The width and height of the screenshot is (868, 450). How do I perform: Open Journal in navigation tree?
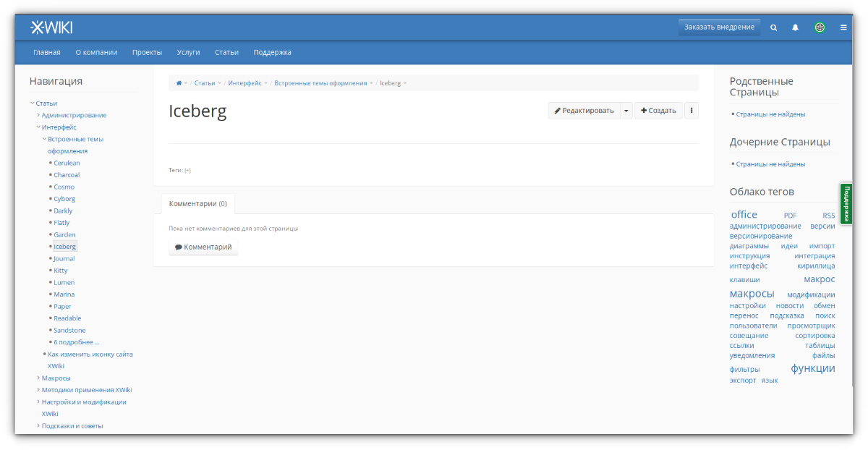[64, 258]
